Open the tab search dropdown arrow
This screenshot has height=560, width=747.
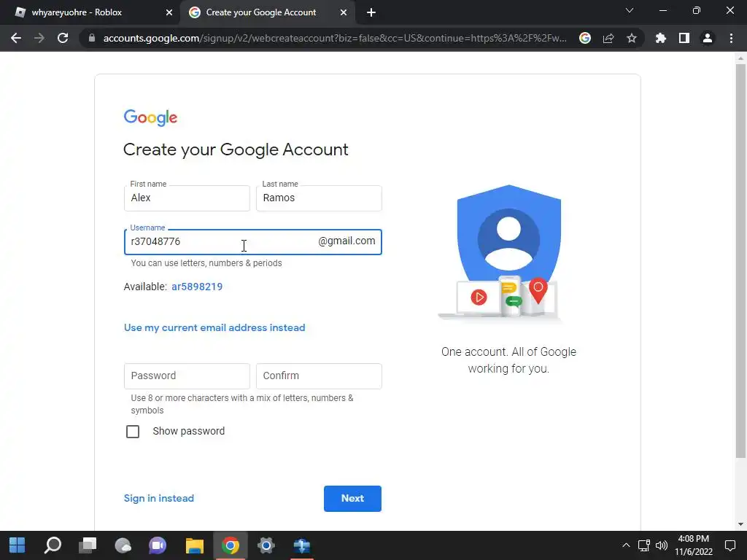[x=630, y=10]
